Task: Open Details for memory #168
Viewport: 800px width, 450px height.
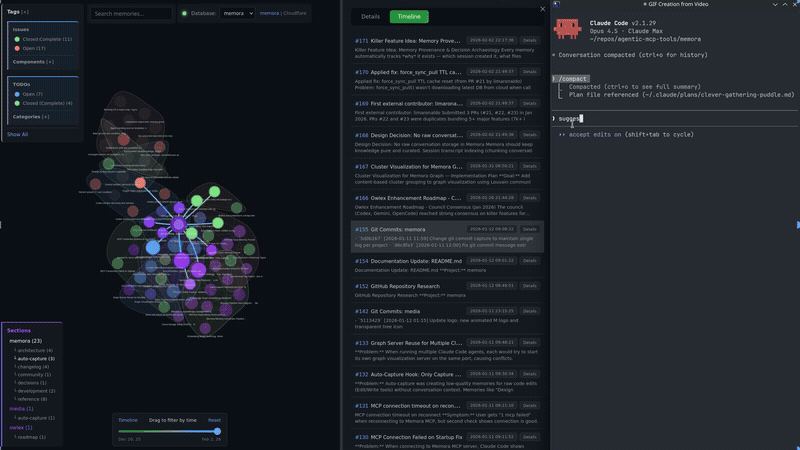Action: point(530,135)
